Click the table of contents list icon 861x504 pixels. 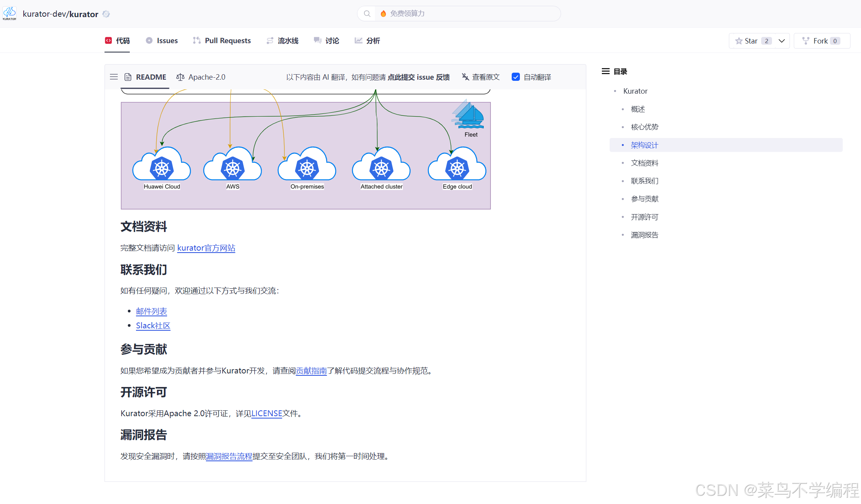click(605, 71)
